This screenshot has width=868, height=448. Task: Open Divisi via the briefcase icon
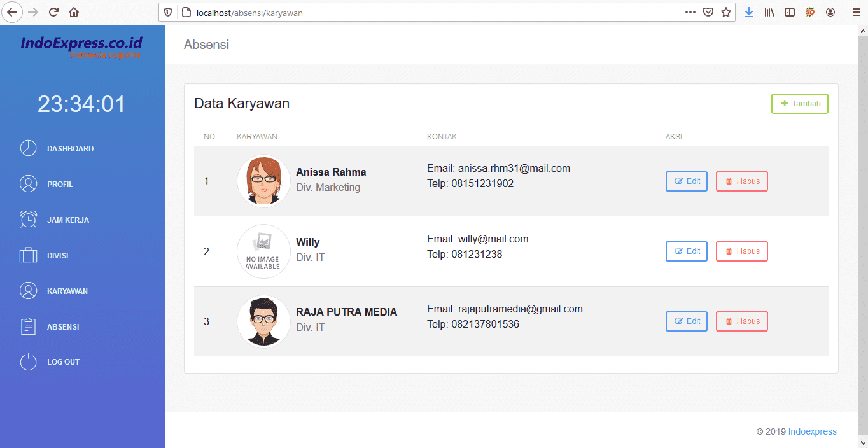click(28, 255)
